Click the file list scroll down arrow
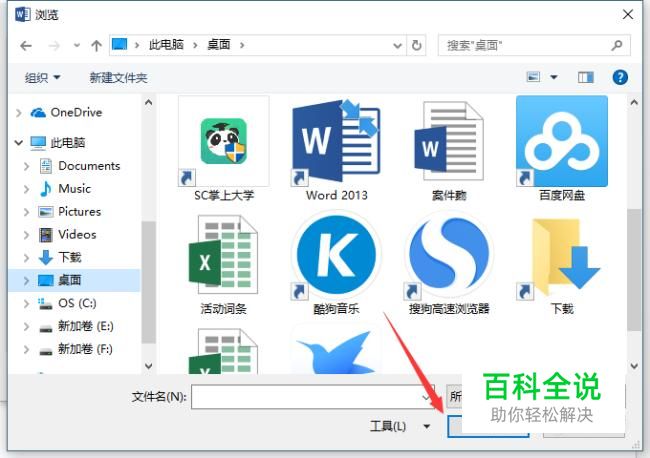650x458 pixels. [634, 366]
